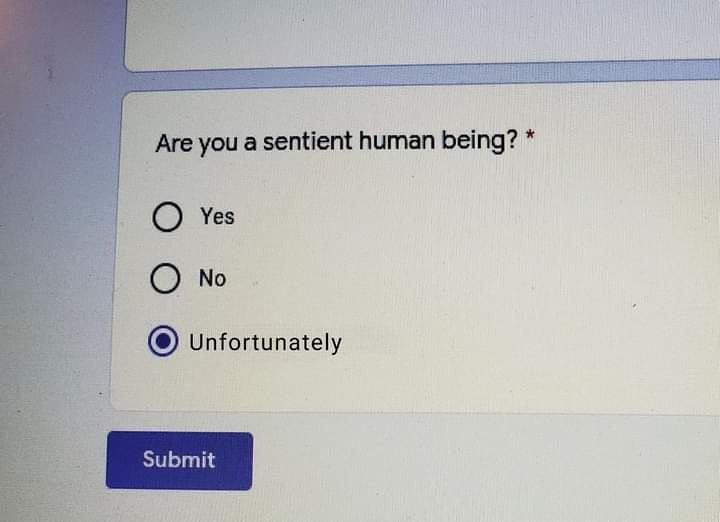Screen dimensions: 720x522
Task: Click the question mark ending the question
Action: point(514,141)
